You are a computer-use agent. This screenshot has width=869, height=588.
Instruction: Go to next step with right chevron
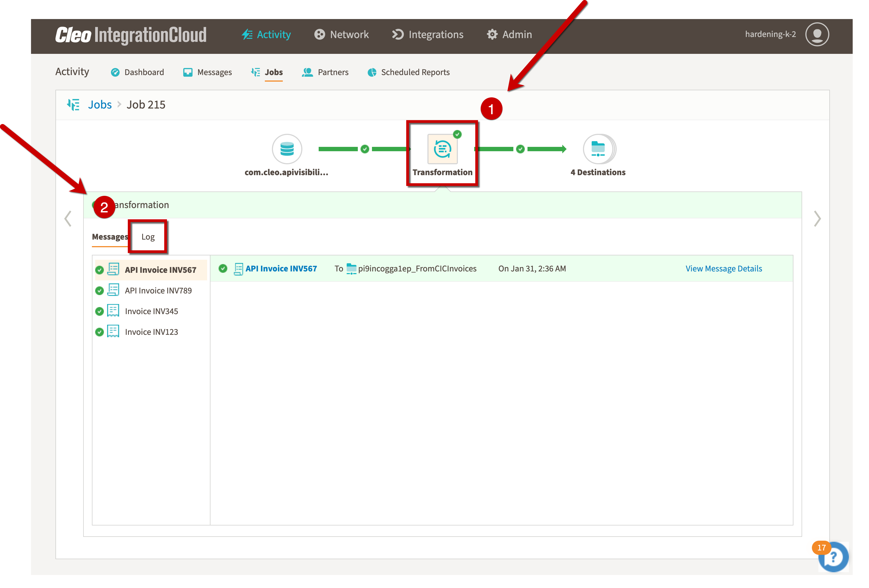817,219
